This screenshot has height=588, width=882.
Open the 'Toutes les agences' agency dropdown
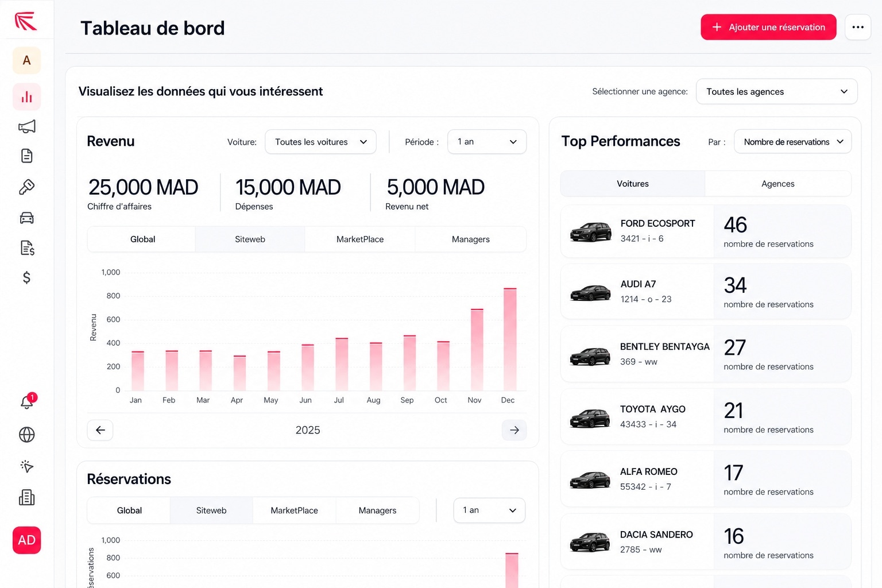tap(776, 91)
